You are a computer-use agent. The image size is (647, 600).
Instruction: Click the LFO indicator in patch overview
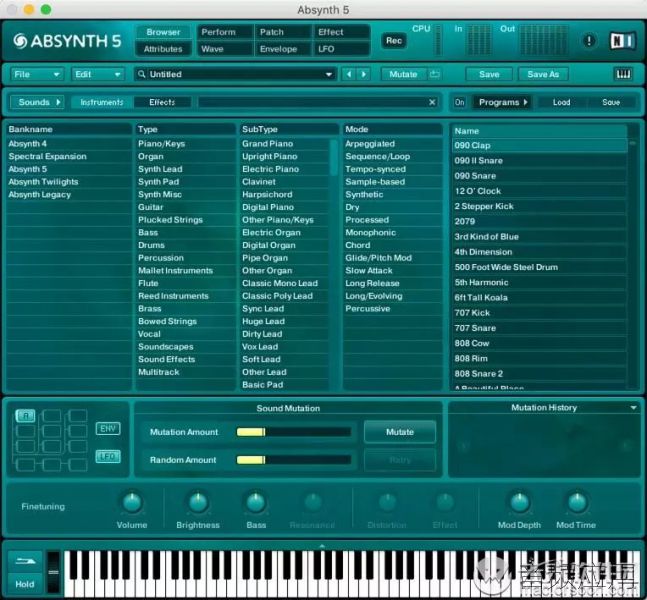point(108,456)
